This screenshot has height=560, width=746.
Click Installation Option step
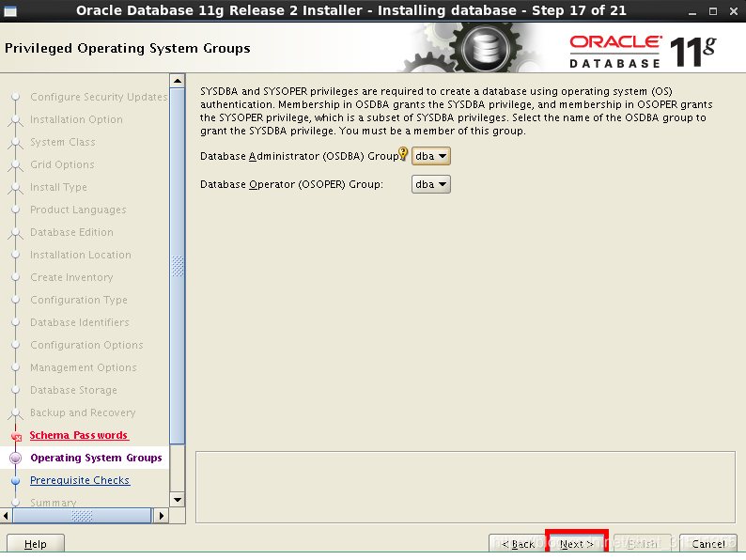coord(77,119)
